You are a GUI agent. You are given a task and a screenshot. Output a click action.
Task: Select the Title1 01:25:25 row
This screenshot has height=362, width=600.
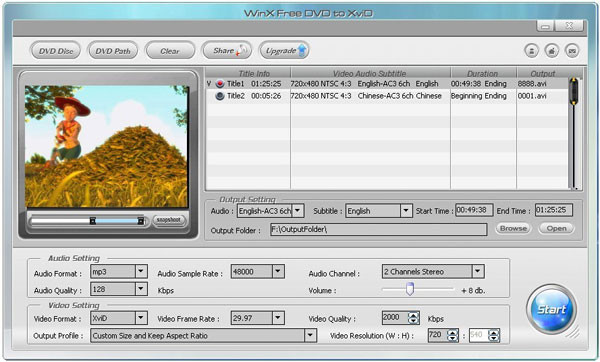point(386,84)
